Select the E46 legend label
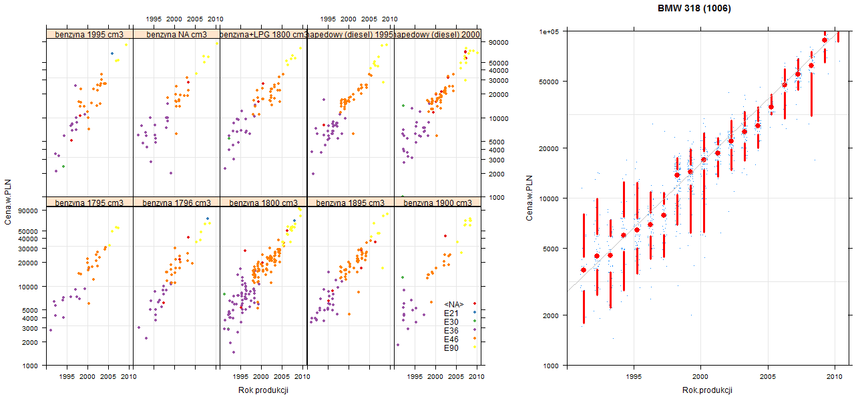Screen dimensions: 868x401 (x=451, y=339)
